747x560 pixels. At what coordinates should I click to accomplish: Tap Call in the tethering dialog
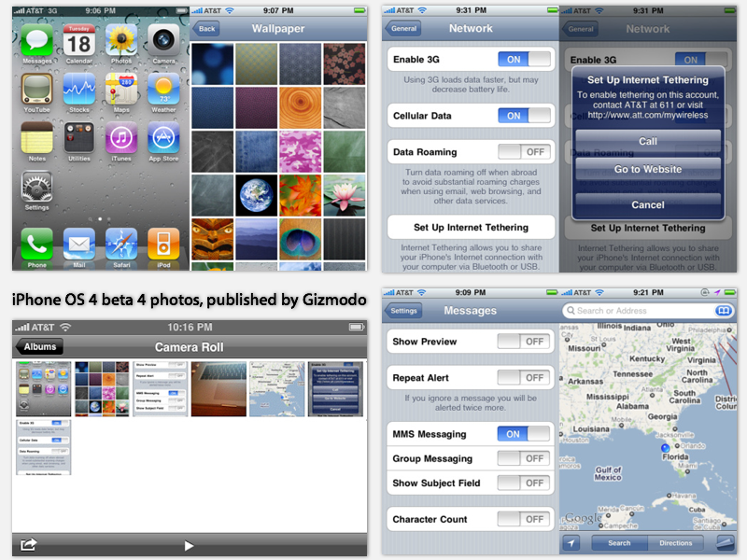pyautogui.click(x=648, y=142)
